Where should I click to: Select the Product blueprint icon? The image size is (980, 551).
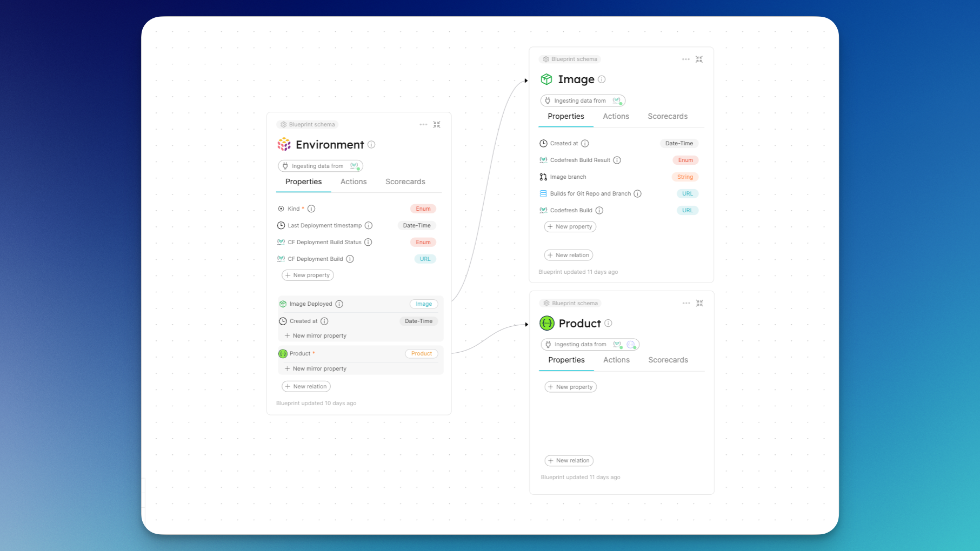click(546, 323)
